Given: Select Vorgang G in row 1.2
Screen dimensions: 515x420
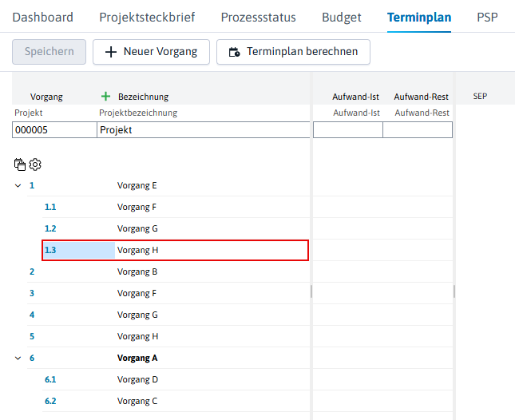Looking at the screenshot, I should 137,229.
